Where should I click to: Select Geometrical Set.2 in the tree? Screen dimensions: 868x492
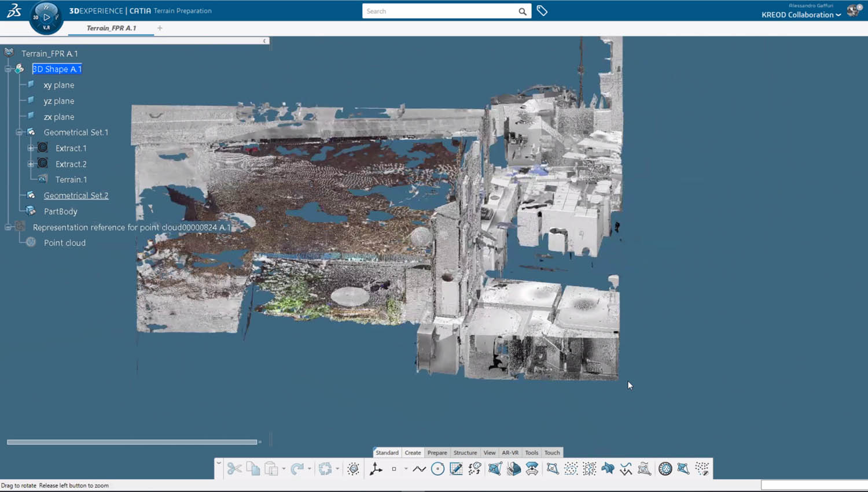76,195
